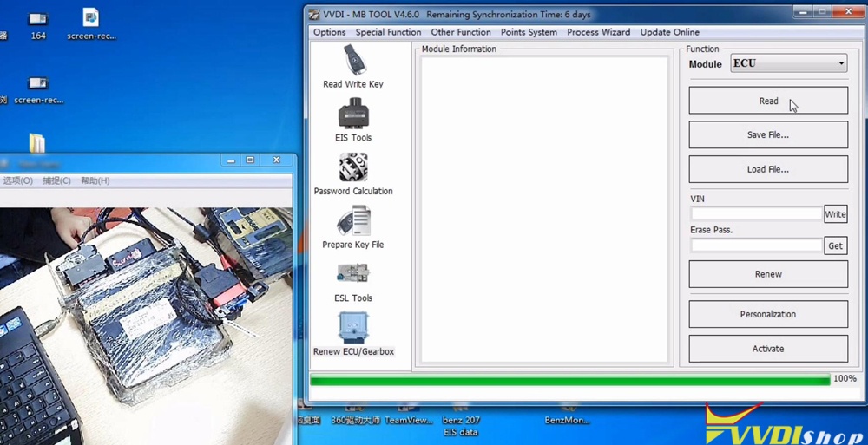Click inside the Module Information text area
The height and width of the screenshot is (445, 868).
(544, 209)
